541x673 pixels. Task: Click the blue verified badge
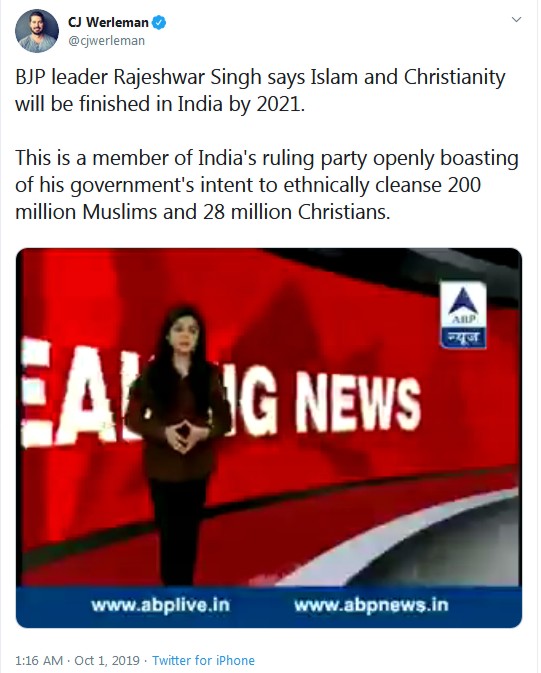click(159, 22)
